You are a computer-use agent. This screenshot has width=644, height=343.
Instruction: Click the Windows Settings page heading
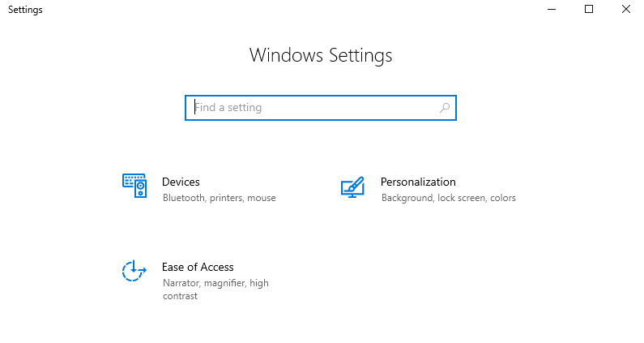click(321, 55)
